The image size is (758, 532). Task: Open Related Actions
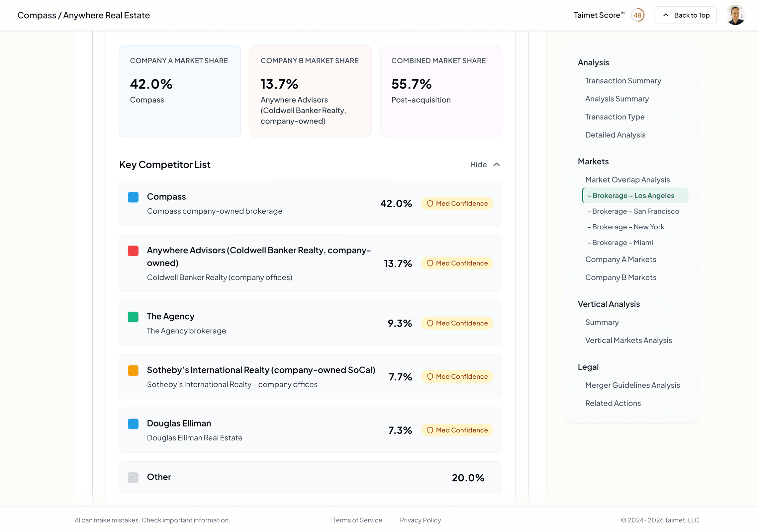[613, 403]
